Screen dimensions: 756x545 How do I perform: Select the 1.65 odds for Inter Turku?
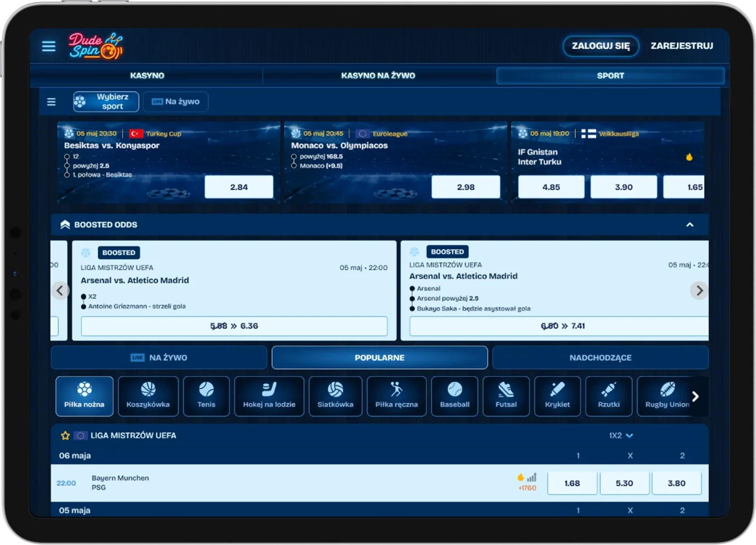click(684, 187)
